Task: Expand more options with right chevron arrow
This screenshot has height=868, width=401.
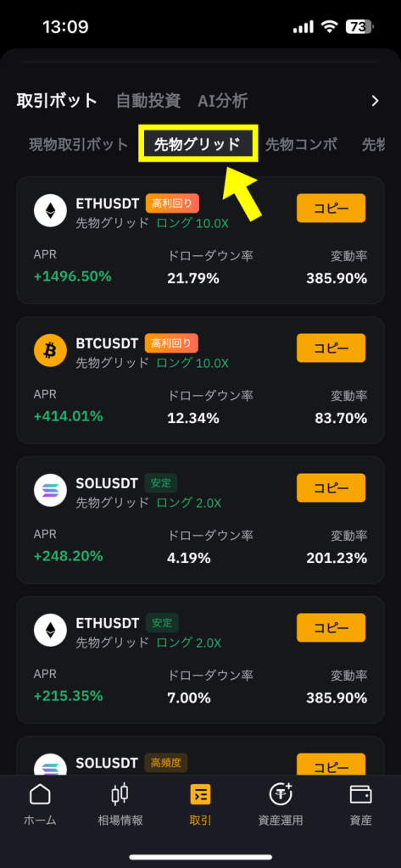Action: pyautogui.click(x=375, y=101)
